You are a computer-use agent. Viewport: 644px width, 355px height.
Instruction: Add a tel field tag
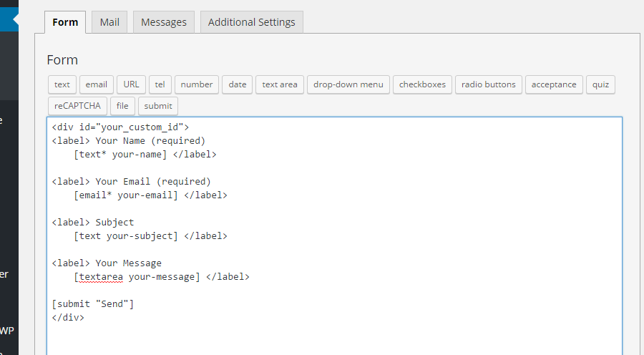(160, 84)
